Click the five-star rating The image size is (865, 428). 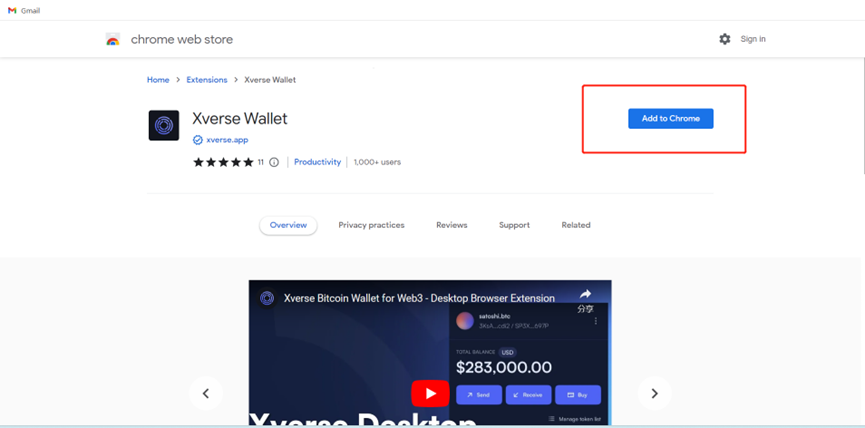223,162
